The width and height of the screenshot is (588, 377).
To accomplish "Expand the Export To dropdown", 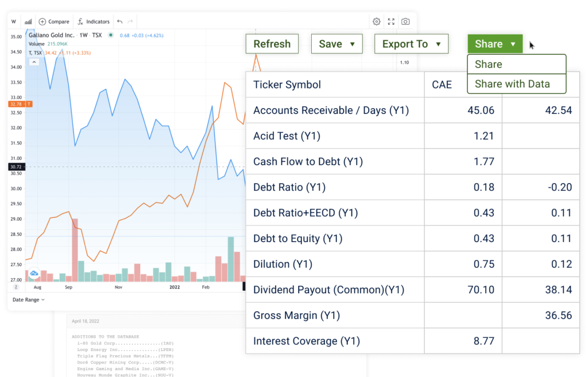I will (x=411, y=43).
